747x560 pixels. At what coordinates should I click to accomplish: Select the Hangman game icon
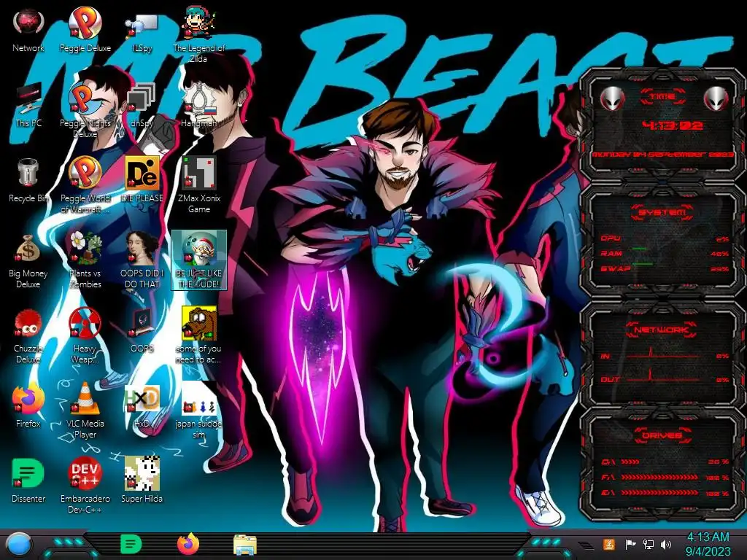[198, 105]
